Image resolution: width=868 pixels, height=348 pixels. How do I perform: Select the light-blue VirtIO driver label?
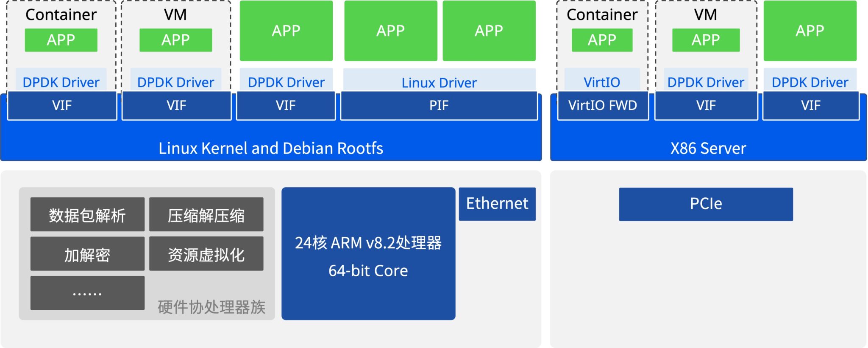pos(602,82)
